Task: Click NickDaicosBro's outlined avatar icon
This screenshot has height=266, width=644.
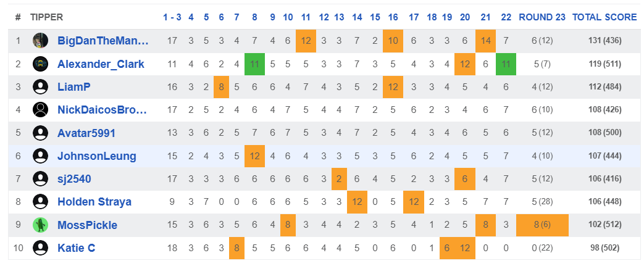Action: [40, 110]
